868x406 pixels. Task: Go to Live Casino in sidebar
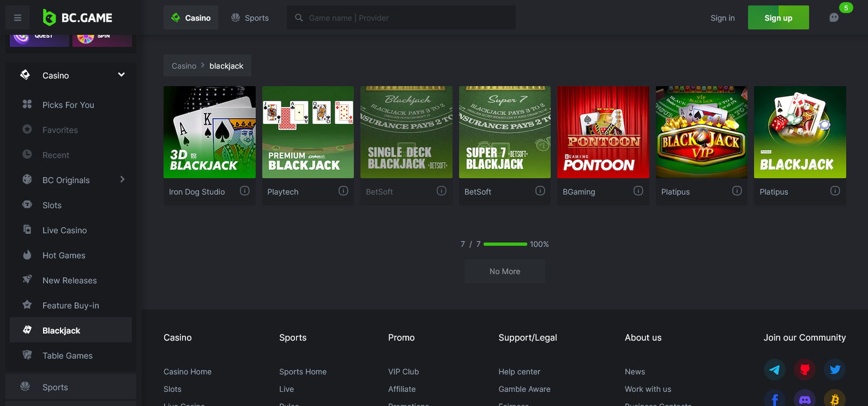[x=71, y=230]
